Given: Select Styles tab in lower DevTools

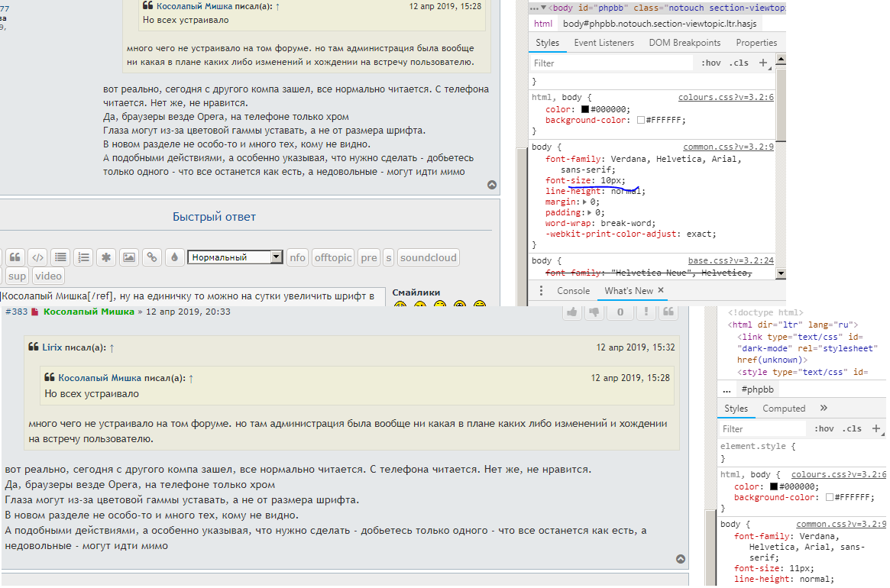Looking at the screenshot, I should (736, 409).
